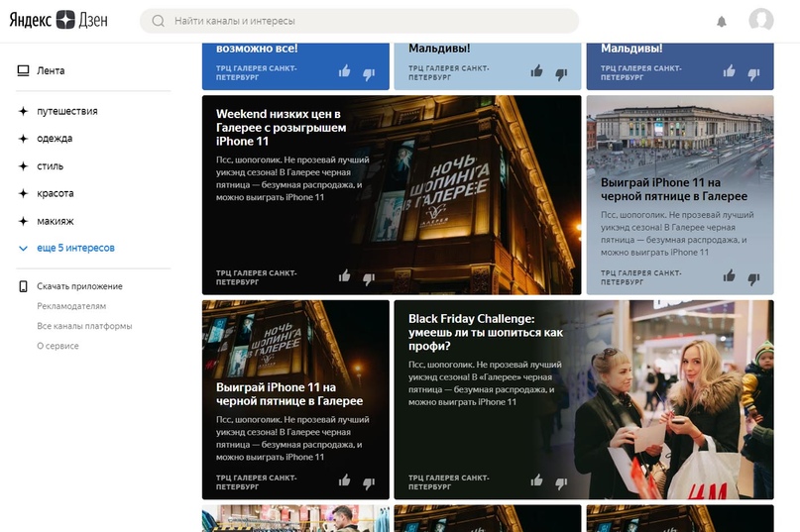Click the search magnifier icon
Viewport: 800px width, 532px height.
coord(159,21)
